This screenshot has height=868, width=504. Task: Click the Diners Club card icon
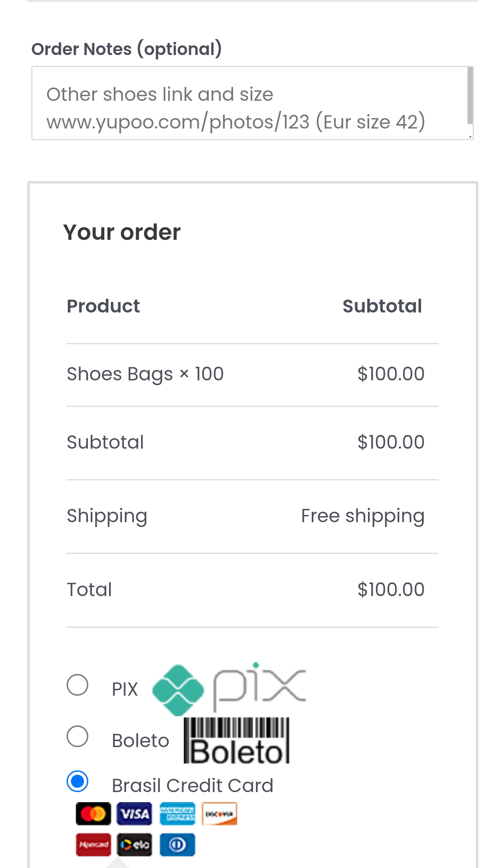pyautogui.click(x=177, y=844)
